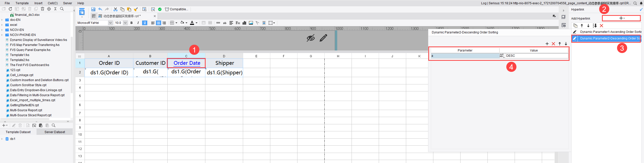Open the add dataset plus dropdown

point(5,125)
